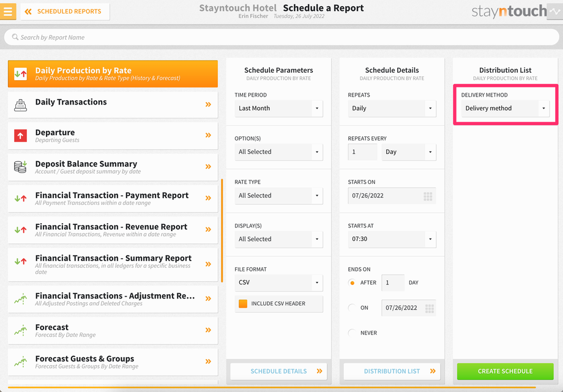Open the Forecast report chevron

(x=208, y=330)
